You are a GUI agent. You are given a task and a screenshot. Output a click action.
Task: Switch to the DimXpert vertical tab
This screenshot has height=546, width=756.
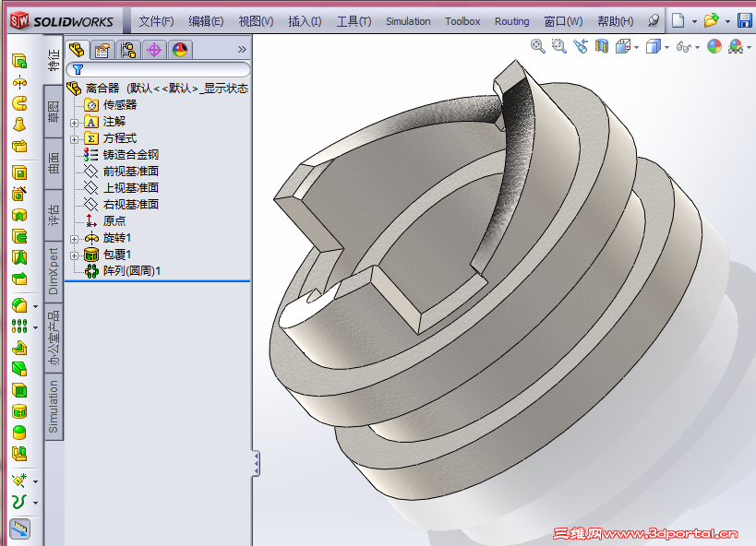[x=54, y=272]
